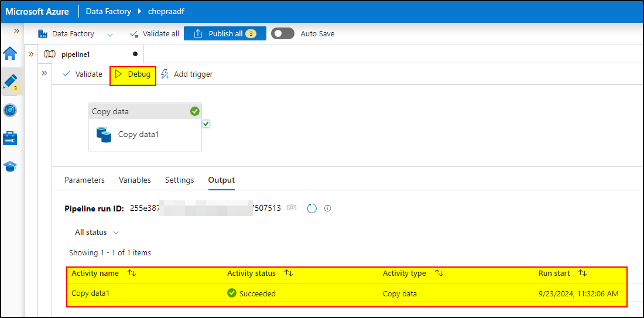Toggle the Auto Save switch

[x=283, y=34]
